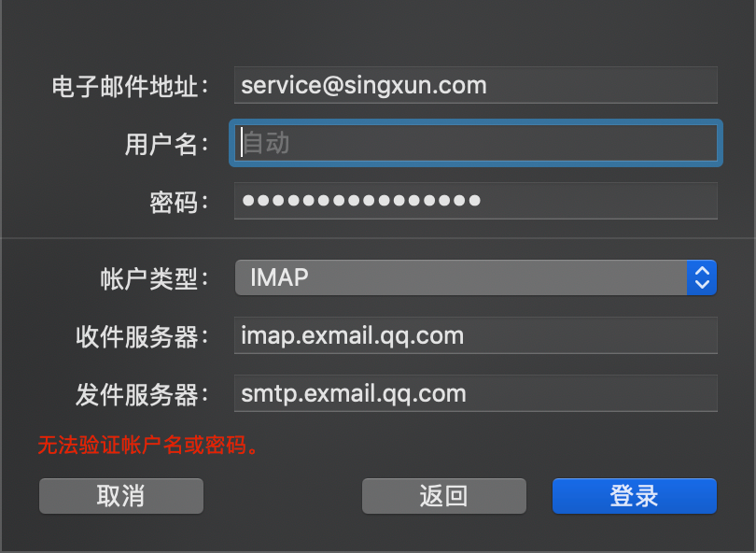Click the 发件服务器 label

142,395
